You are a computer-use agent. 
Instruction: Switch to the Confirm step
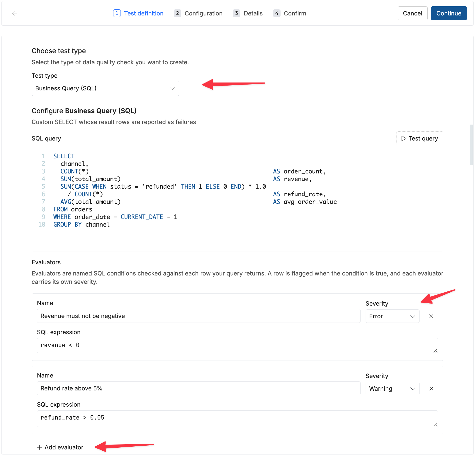click(289, 13)
